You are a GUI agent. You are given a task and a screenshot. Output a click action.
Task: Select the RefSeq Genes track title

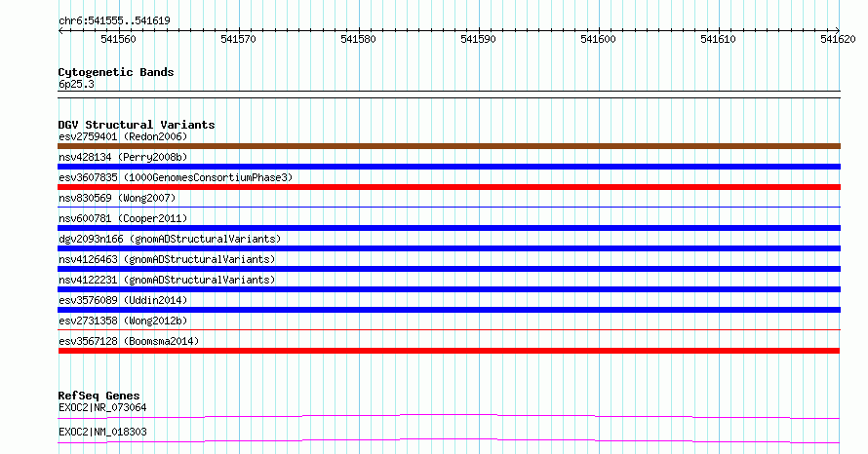click(x=99, y=396)
